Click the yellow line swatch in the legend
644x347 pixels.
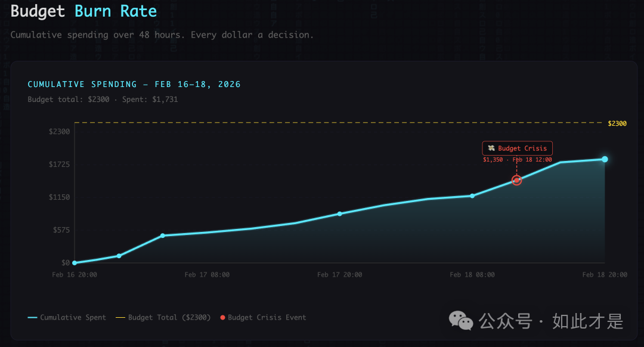coord(120,318)
